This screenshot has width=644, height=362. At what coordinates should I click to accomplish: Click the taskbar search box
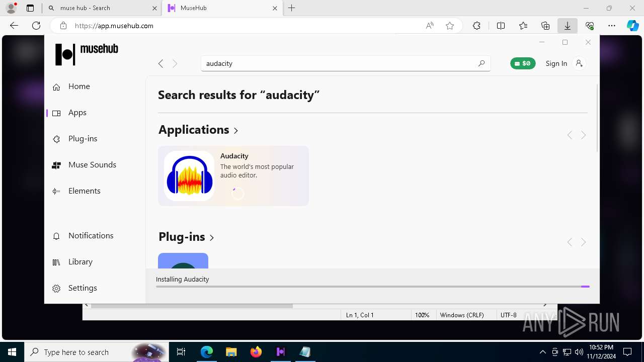97,352
